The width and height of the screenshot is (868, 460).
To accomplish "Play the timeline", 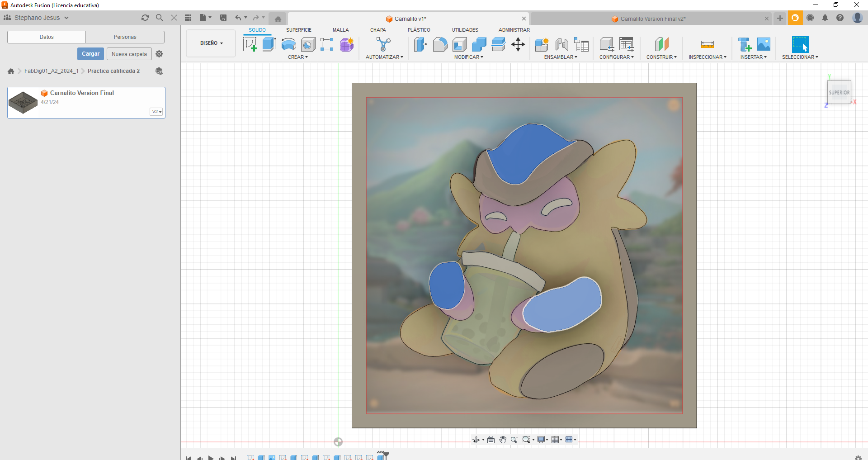I will [211, 457].
